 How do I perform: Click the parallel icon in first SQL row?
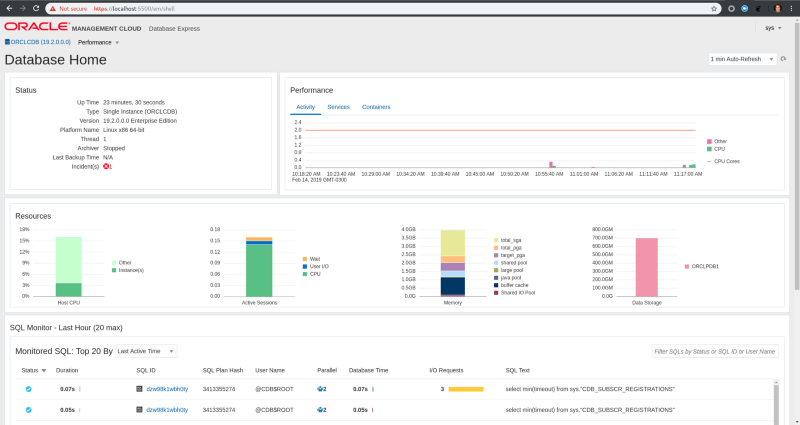[322, 388]
